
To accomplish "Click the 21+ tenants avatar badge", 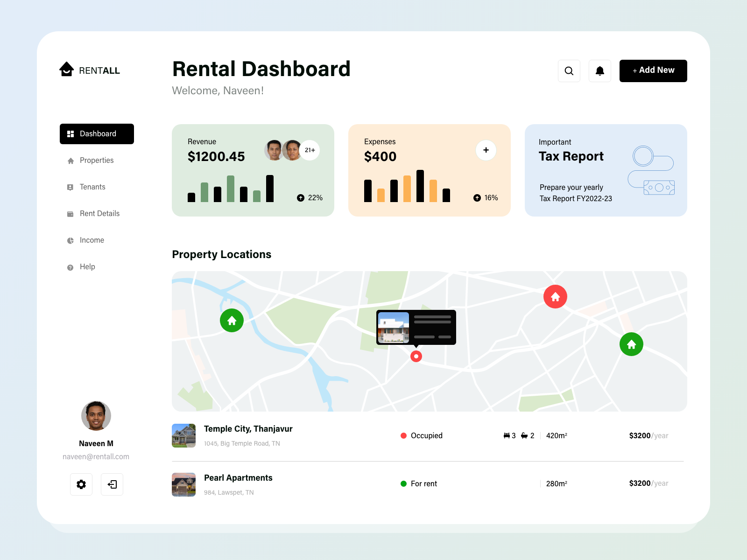I will pos(310,150).
